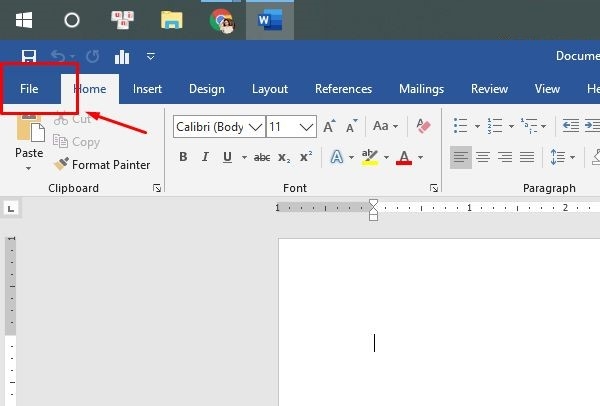Go to the References tab
Viewport: 600px width, 406px height.
click(x=343, y=89)
